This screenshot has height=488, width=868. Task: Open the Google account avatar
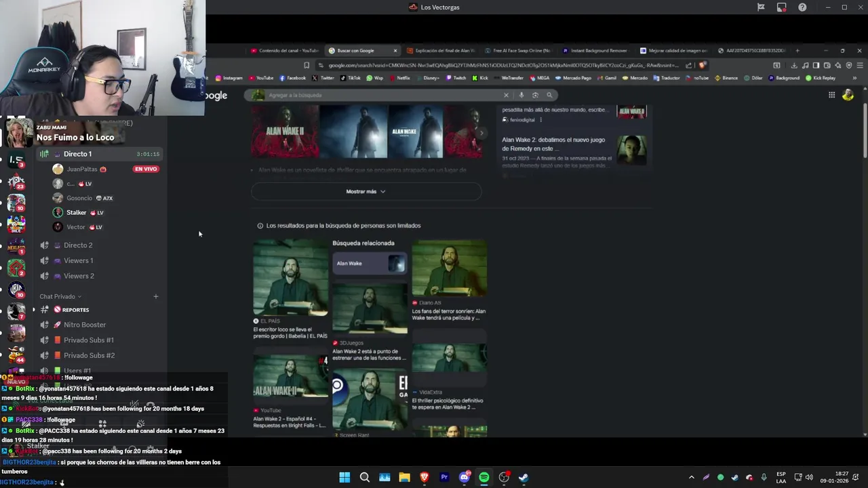(x=848, y=95)
